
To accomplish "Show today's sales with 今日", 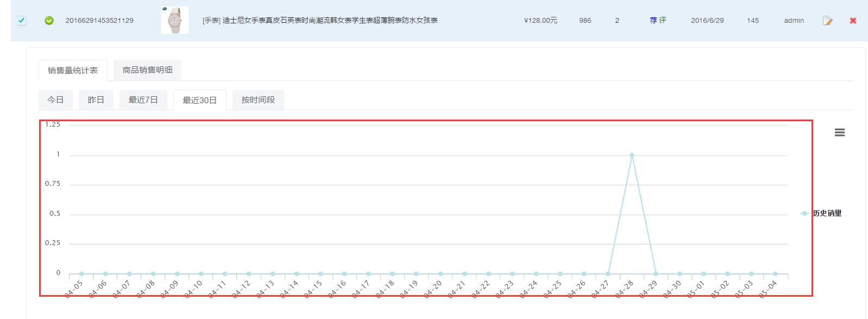I will 55,100.
